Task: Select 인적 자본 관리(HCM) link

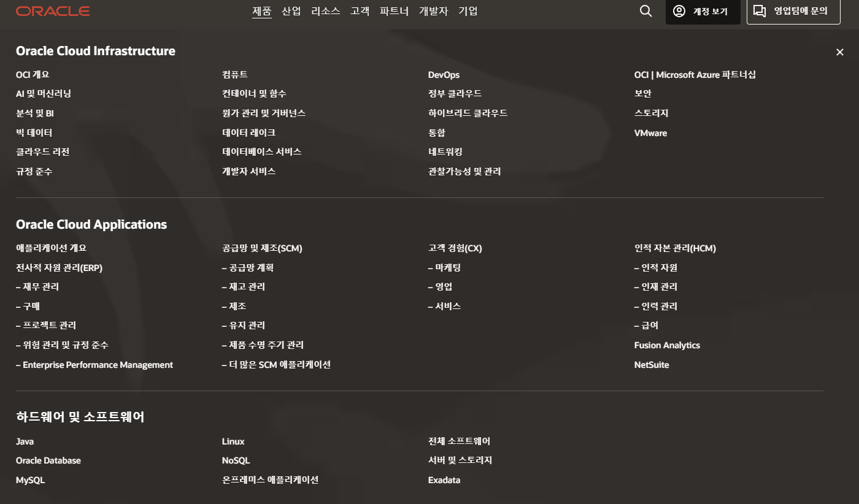Action: tap(675, 248)
